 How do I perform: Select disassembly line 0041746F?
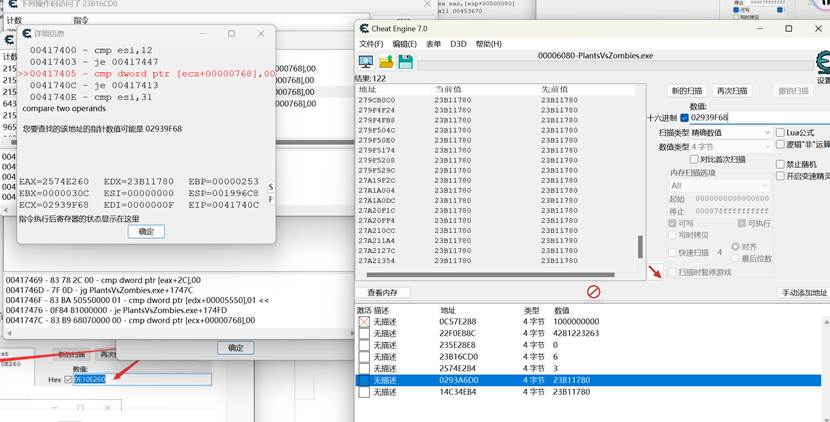pos(137,300)
